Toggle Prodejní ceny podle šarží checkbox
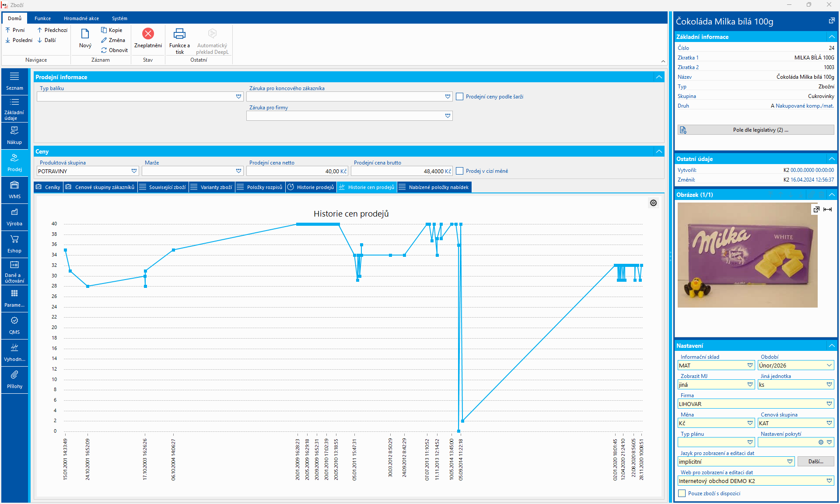Image resolution: width=840 pixels, height=504 pixels. pyautogui.click(x=459, y=97)
